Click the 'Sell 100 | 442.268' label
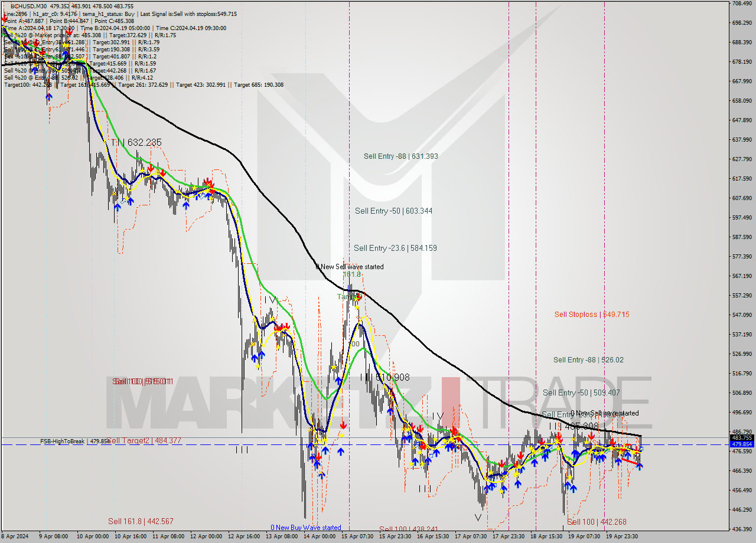The width and height of the screenshot is (756, 543). coord(597,522)
